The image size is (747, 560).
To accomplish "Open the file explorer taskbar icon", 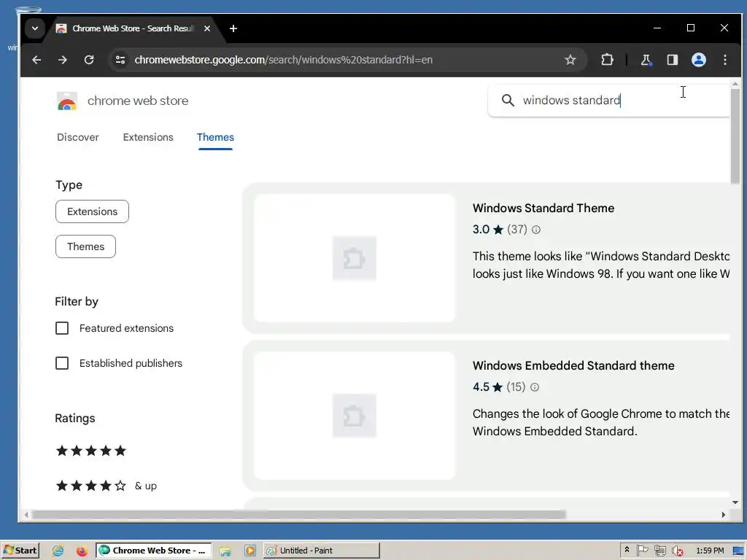I will [x=225, y=551].
